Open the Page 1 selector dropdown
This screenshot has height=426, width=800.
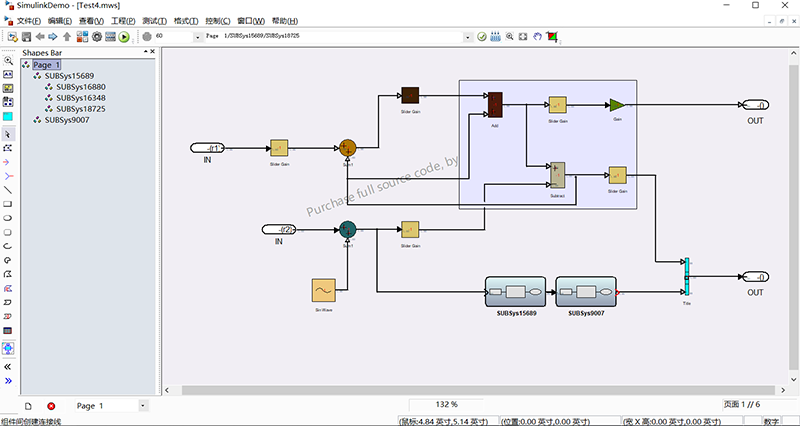pos(143,406)
